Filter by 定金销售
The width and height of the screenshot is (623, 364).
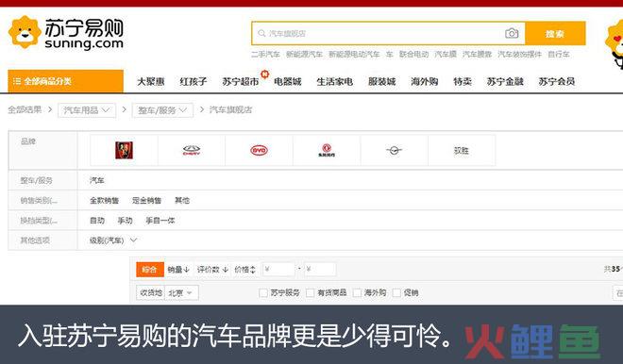click(146, 201)
